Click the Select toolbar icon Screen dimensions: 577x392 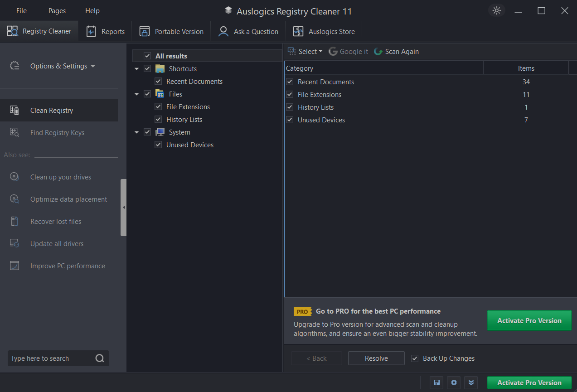pos(292,52)
